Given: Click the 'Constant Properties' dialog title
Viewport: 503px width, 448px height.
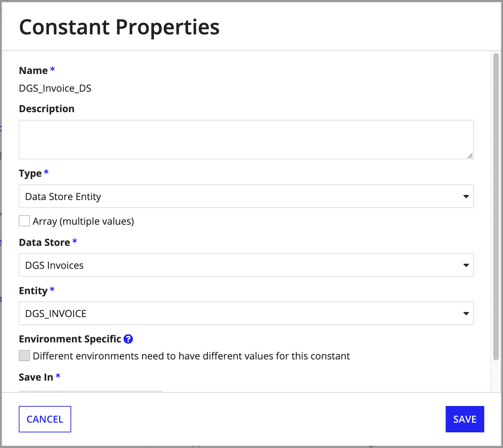Looking at the screenshot, I should pyautogui.click(x=119, y=27).
